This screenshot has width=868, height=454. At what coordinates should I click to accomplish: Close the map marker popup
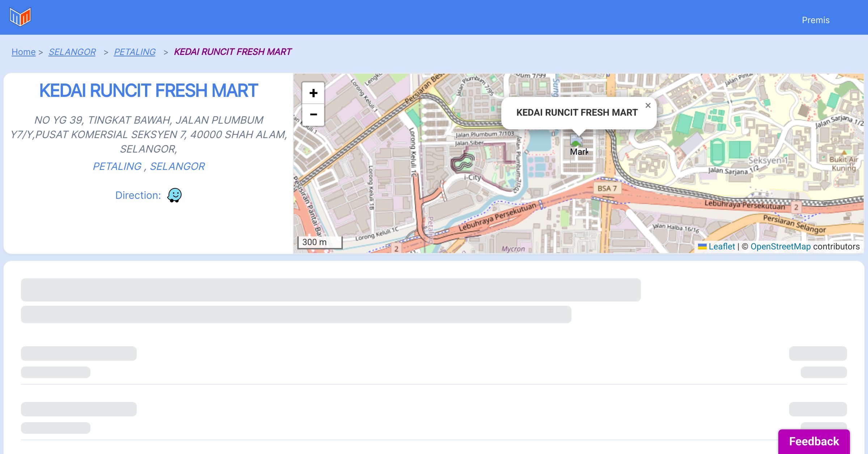click(x=648, y=106)
